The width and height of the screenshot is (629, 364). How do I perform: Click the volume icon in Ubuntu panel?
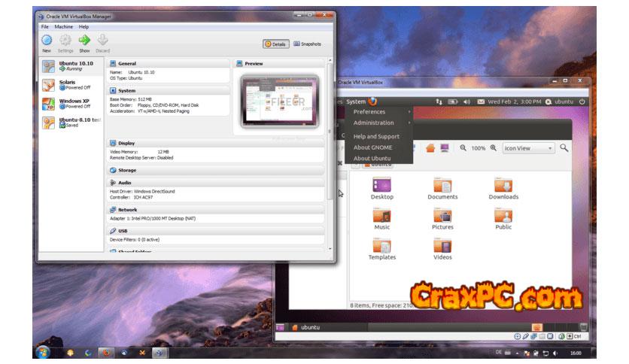click(467, 102)
